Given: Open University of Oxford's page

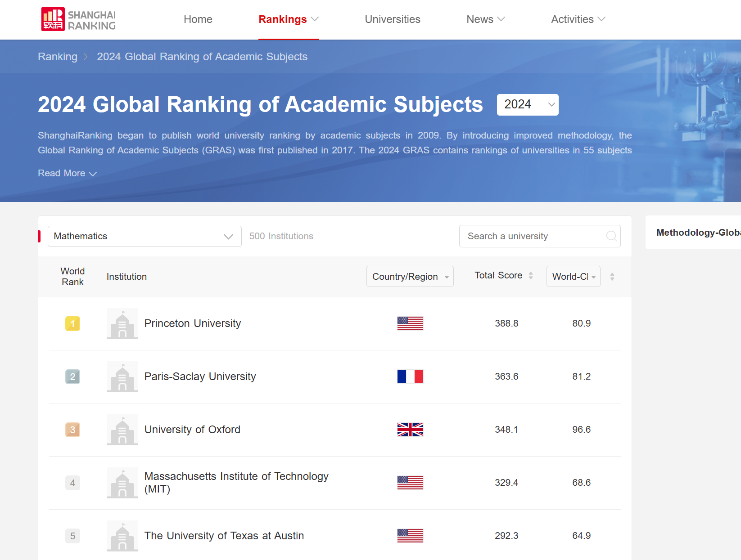Looking at the screenshot, I should point(192,430).
